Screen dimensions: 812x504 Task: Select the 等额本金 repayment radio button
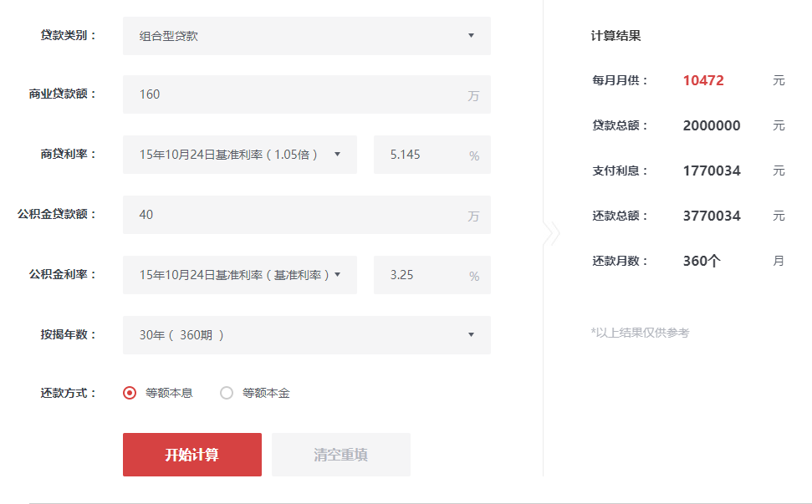coord(227,393)
